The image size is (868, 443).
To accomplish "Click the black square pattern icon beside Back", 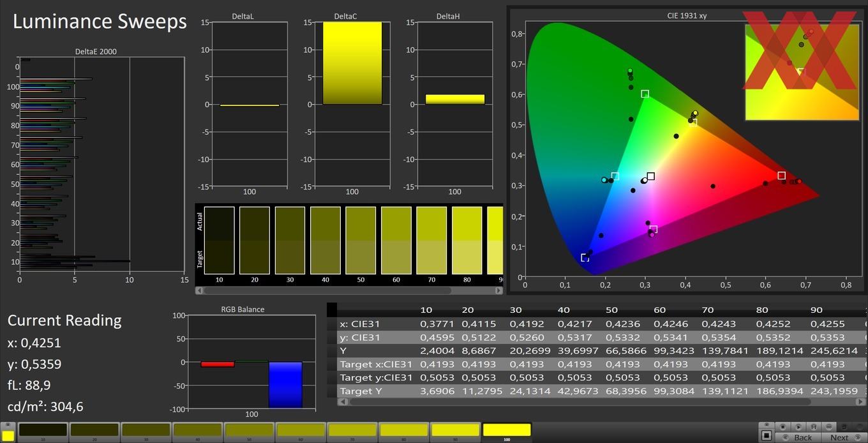I will click(x=767, y=436).
